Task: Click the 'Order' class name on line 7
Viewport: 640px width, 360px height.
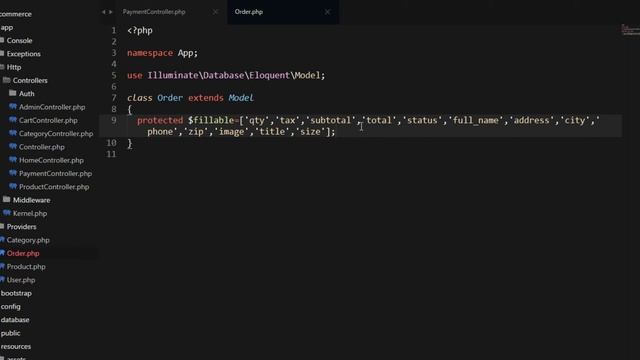Action: (170, 98)
